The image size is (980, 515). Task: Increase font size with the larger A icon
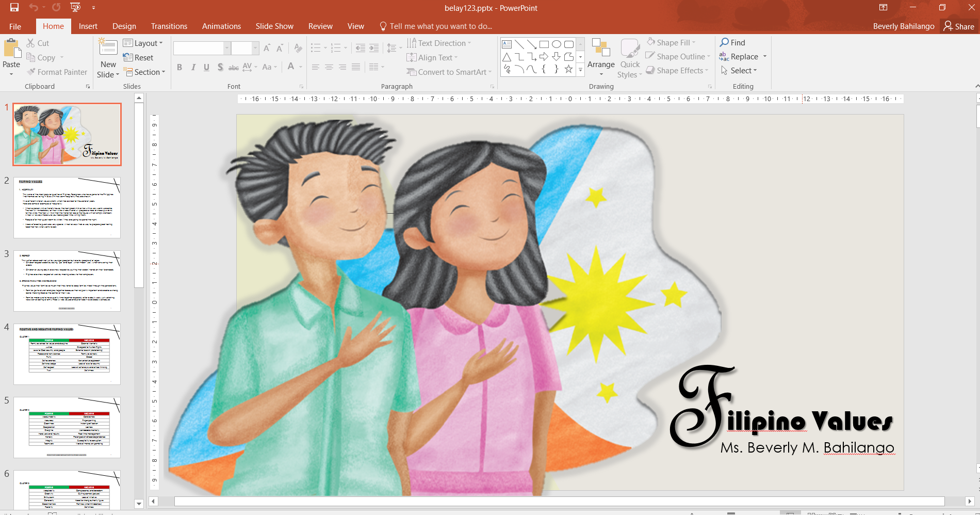tap(267, 49)
